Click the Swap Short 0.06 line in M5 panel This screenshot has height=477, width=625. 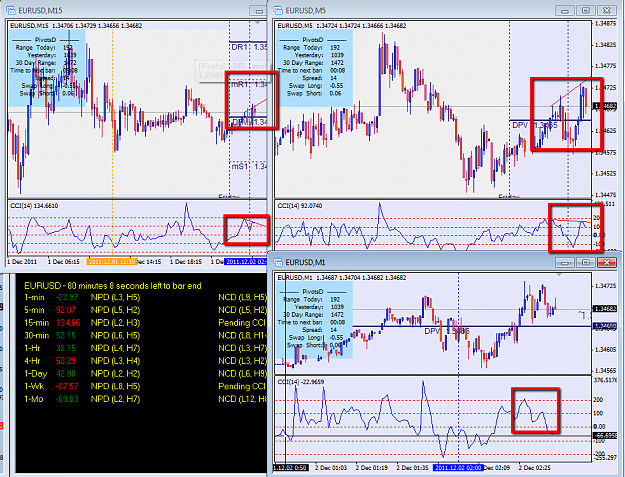coord(314,93)
